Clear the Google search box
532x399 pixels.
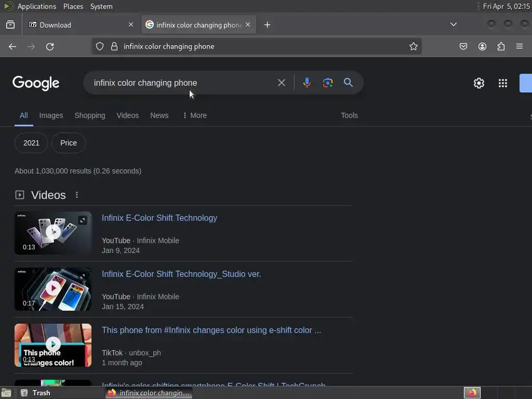[281, 83]
